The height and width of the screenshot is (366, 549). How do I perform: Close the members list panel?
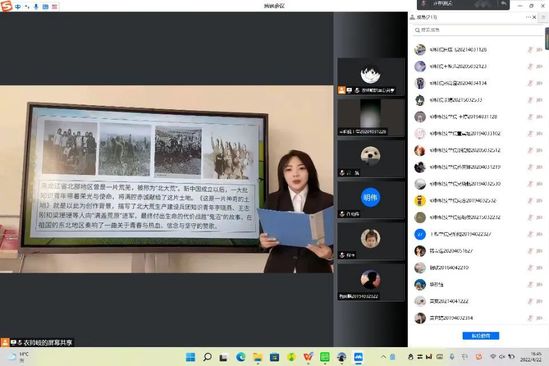534,17
